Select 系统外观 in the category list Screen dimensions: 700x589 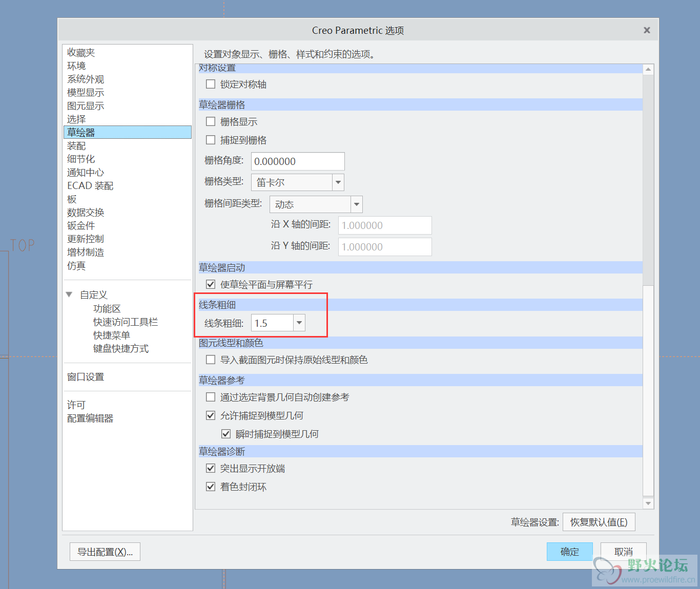[86, 79]
